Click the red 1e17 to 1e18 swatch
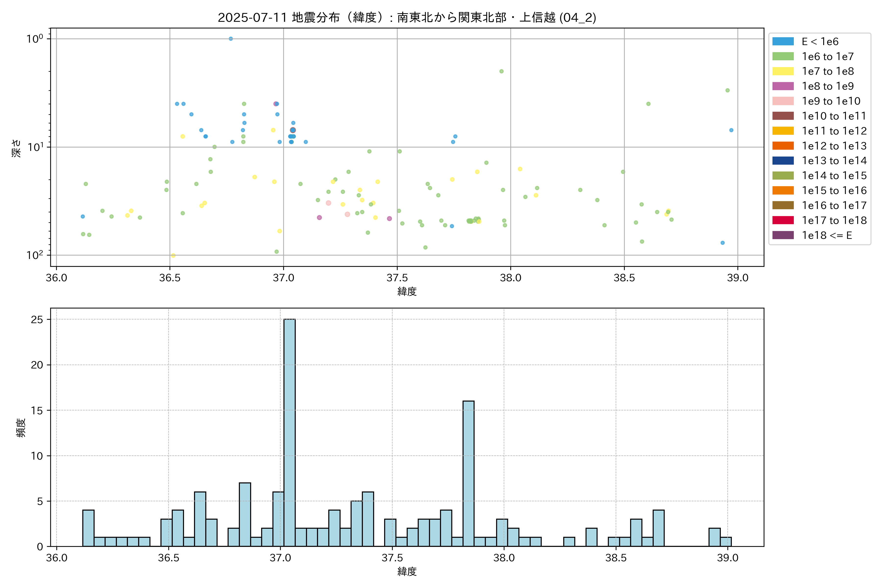This screenshot has height=588, width=882. point(783,220)
